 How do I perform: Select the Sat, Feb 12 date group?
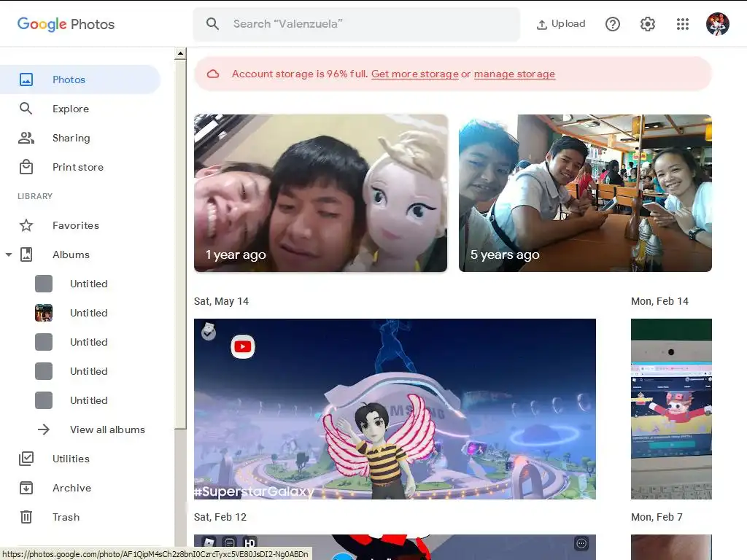[220, 517]
